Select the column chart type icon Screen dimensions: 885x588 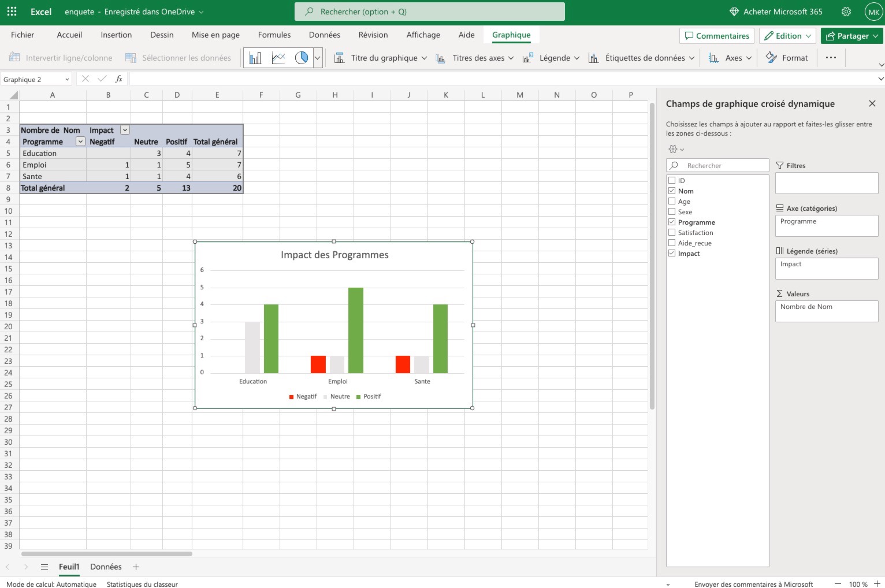pos(255,58)
